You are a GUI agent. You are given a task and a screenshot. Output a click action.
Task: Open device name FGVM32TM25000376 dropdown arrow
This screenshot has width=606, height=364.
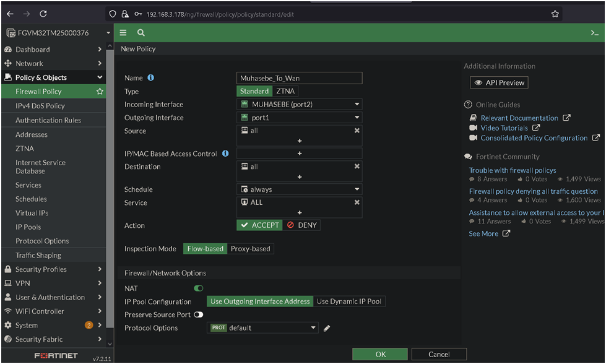[x=108, y=33]
